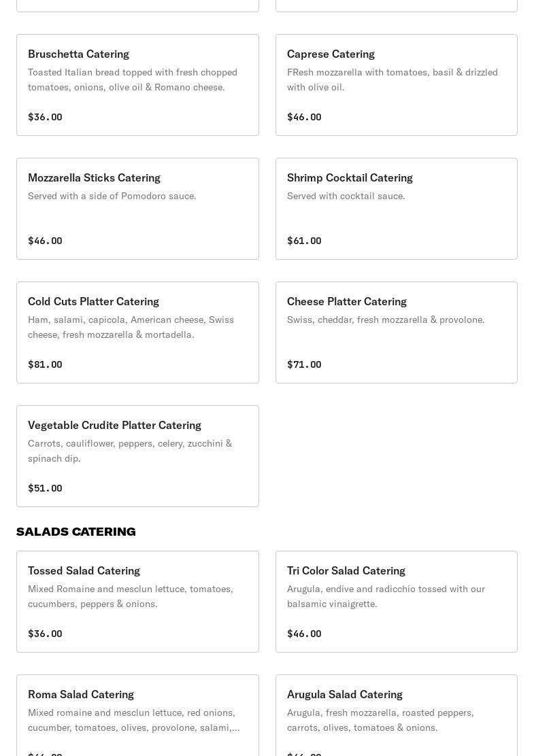Click the $71.00 Cheese Platter price

[304, 364]
